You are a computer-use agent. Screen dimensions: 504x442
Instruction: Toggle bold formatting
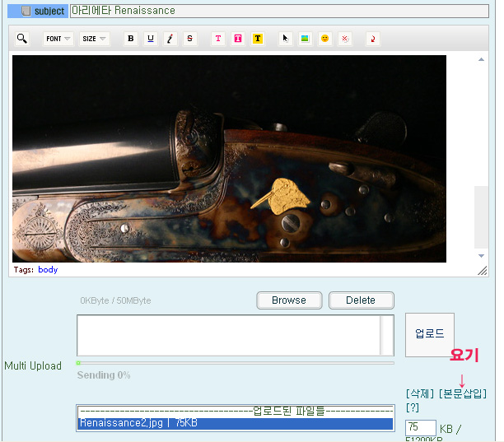[x=130, y=39]
